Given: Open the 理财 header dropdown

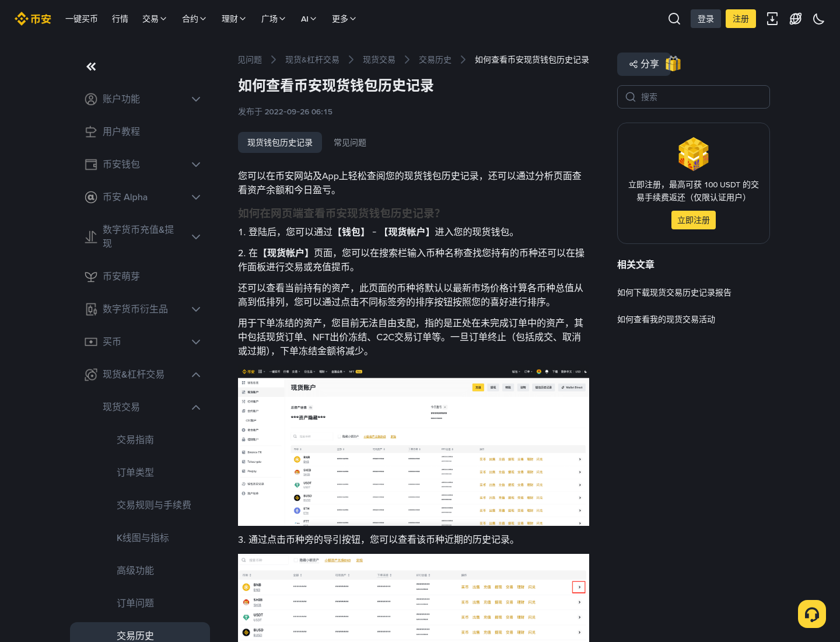Looking at the screenshot, I should point(234,19).
